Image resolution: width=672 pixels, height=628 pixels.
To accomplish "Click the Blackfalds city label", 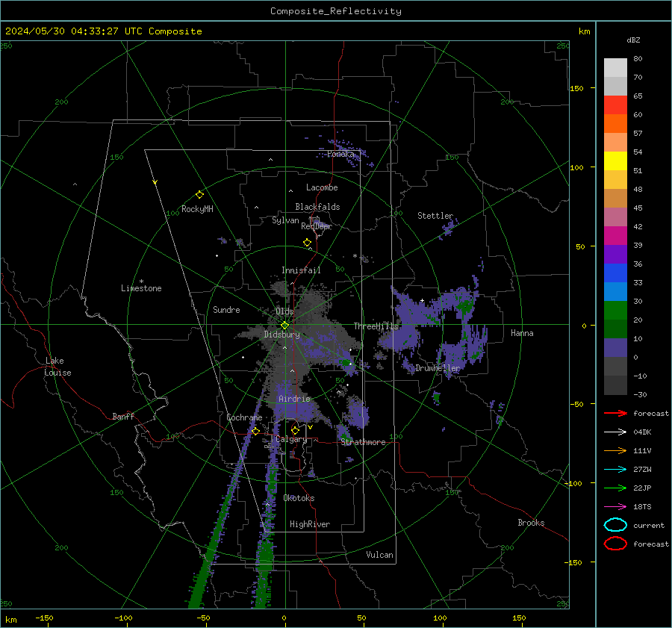I will point(317,207).
